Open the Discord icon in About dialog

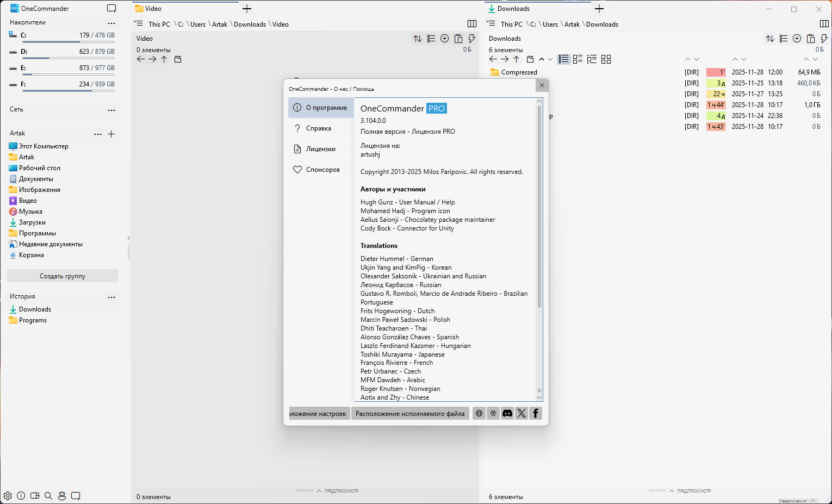tap(507, 413)
